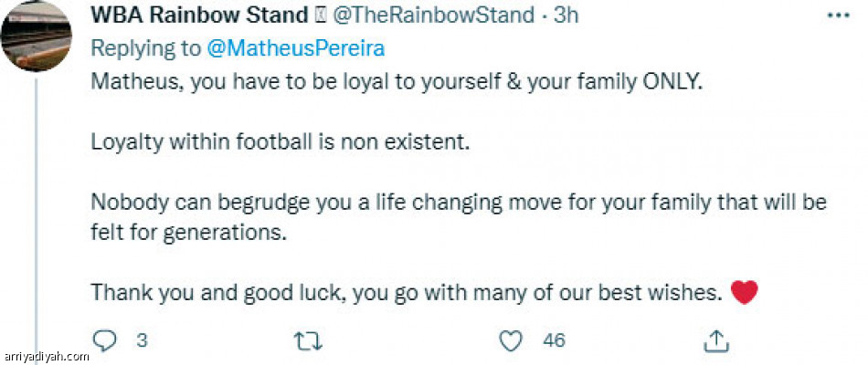This screenshot has height=365, width=868.
Task: Open the tweet via its 3h timestamp
Action: coord(566,15)
